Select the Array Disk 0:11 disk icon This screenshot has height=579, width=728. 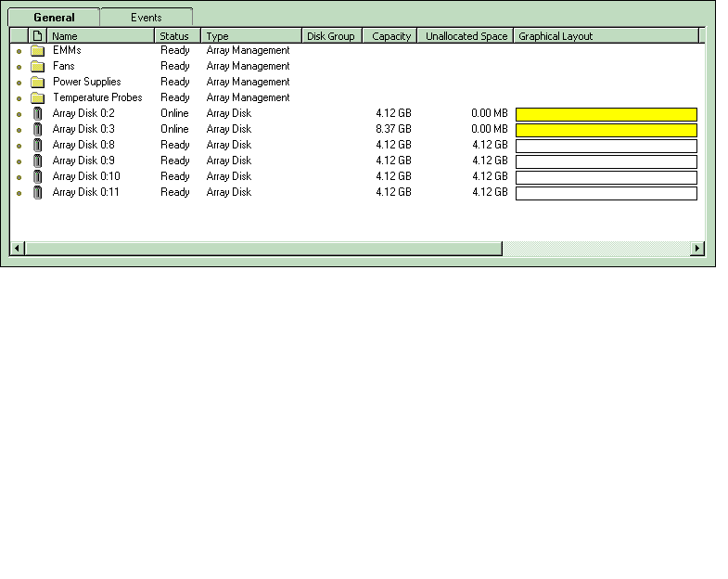point(37,193)
